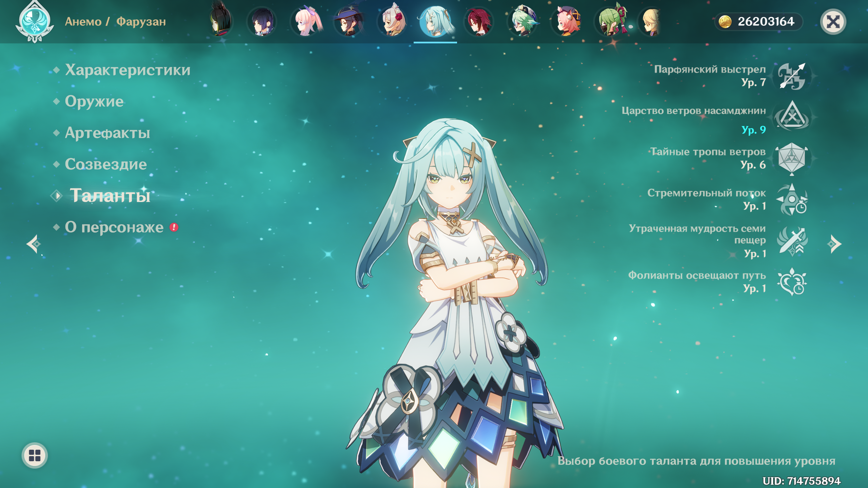868x488 pixels.
Task: Click the Стремительный поток passive talent icon
Action: click(792, 200)
